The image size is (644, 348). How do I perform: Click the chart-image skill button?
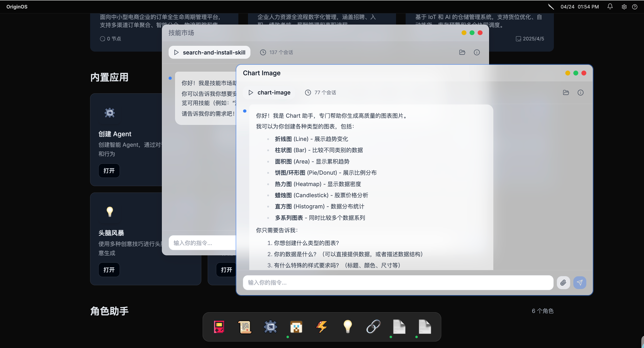(x=269, y=93)
